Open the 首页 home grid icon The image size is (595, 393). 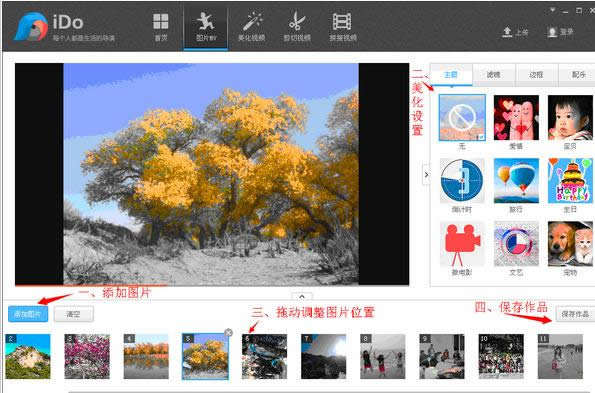tap(161, 22)
